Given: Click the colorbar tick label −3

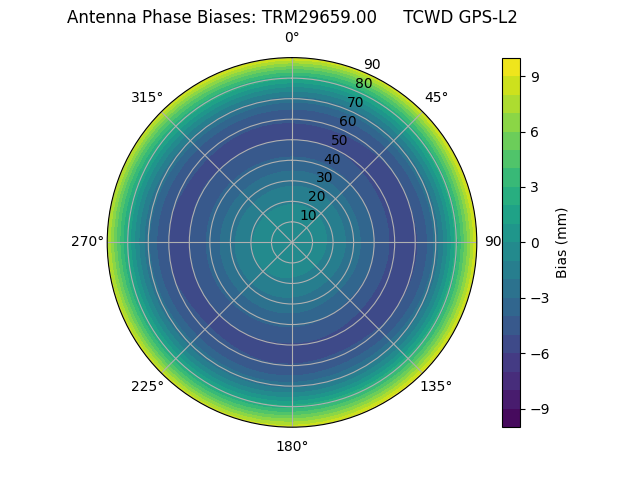Looking at the screenshot, I should click(535, 298).
